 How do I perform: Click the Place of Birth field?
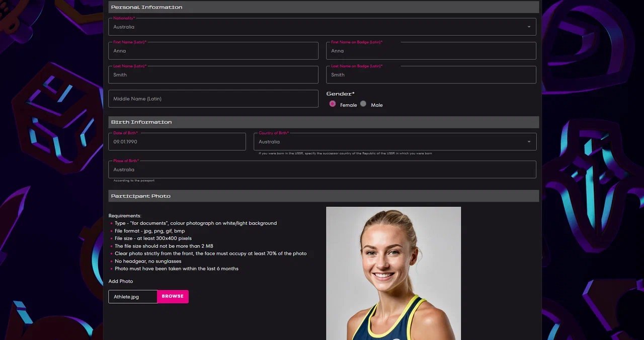tap(322, 169)
